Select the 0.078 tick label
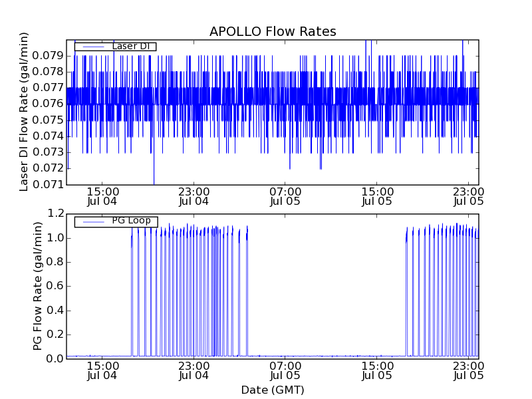This screenshot has width=532, height=399. pos(48,72)
